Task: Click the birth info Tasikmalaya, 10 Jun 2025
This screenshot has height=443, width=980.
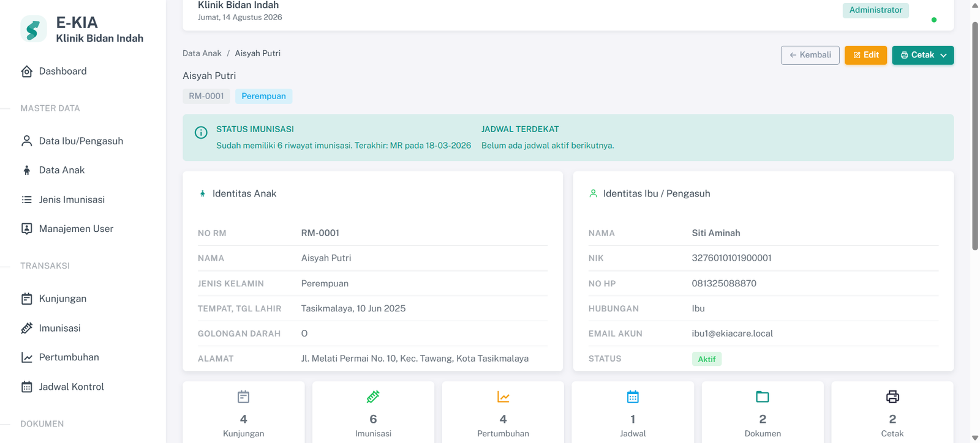Action: tap(353, 309)
